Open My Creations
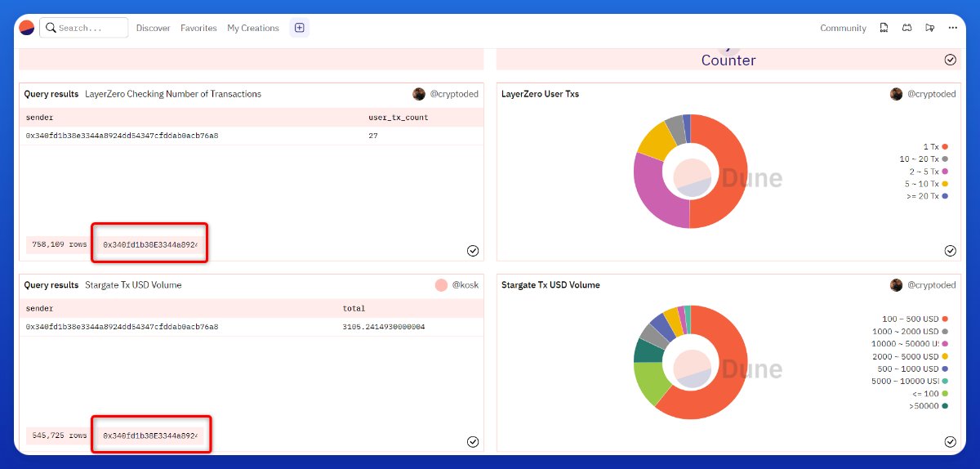980x469 pixels. coord(253,28)
